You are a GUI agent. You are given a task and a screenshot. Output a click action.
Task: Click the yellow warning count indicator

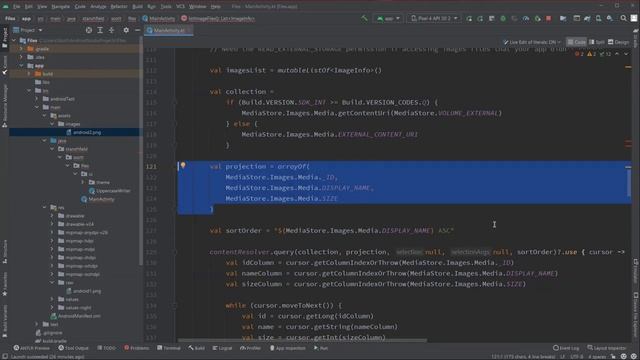point(591,54)
